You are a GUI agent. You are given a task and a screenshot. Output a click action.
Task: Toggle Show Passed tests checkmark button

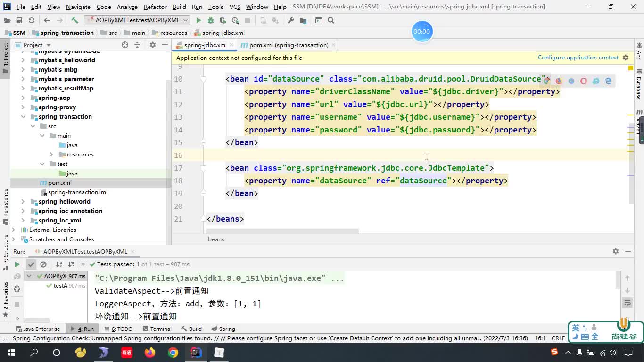tap(31, 264)
